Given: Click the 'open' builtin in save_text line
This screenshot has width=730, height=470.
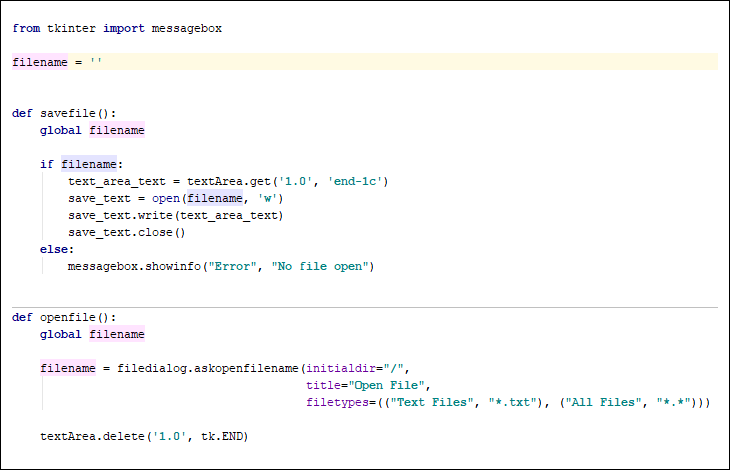Looking at the screenshot, I should click(x=166, y=198).
